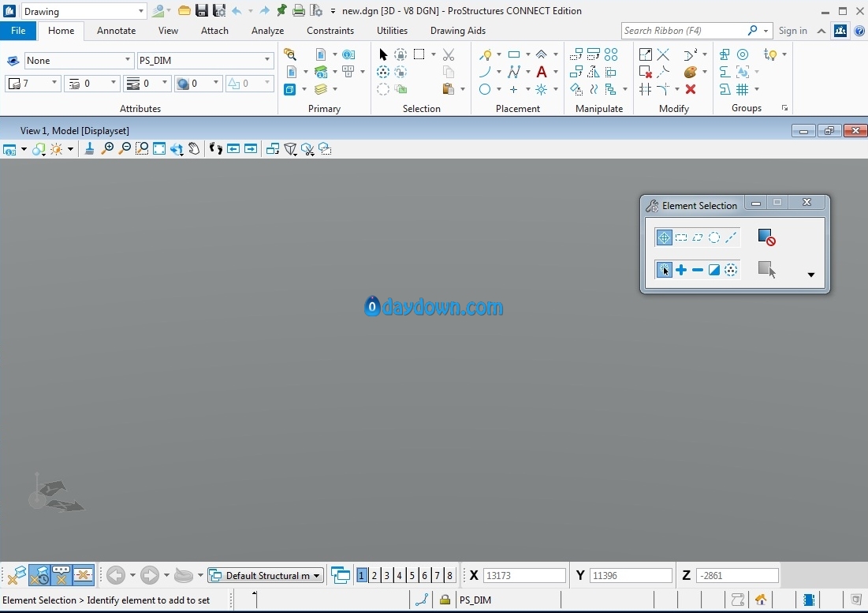
Task: Click the X coordinate field
Action: (524, 575)
